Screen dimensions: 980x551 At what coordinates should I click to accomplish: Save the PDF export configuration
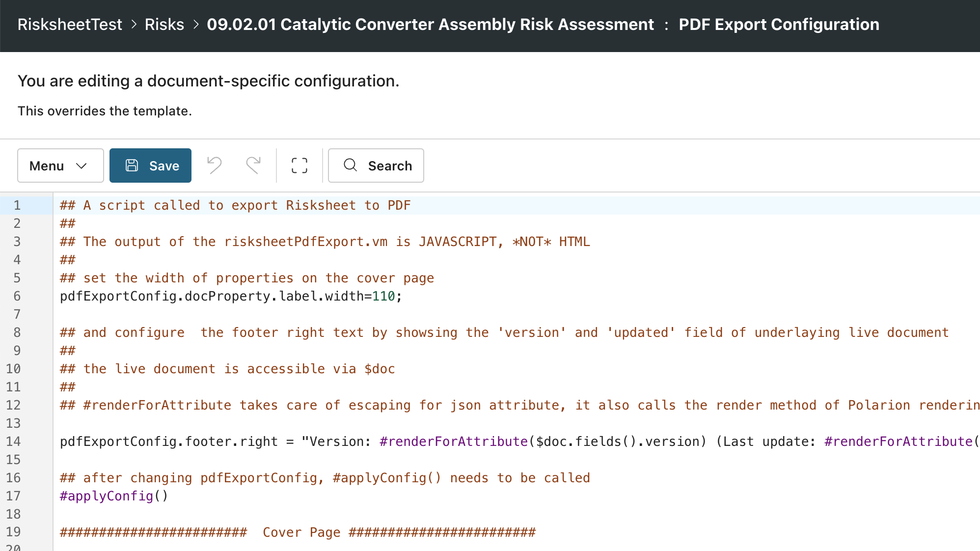point(150,165)
